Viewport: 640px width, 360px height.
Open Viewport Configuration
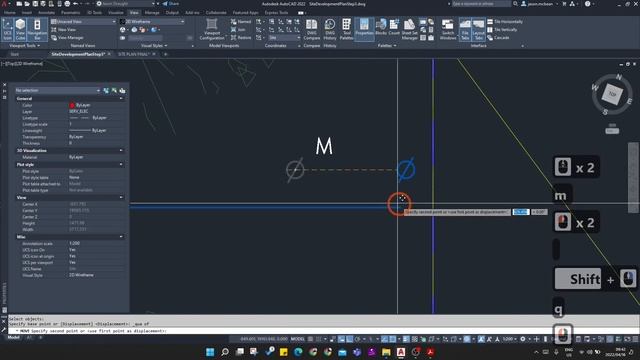pos(212,29)
